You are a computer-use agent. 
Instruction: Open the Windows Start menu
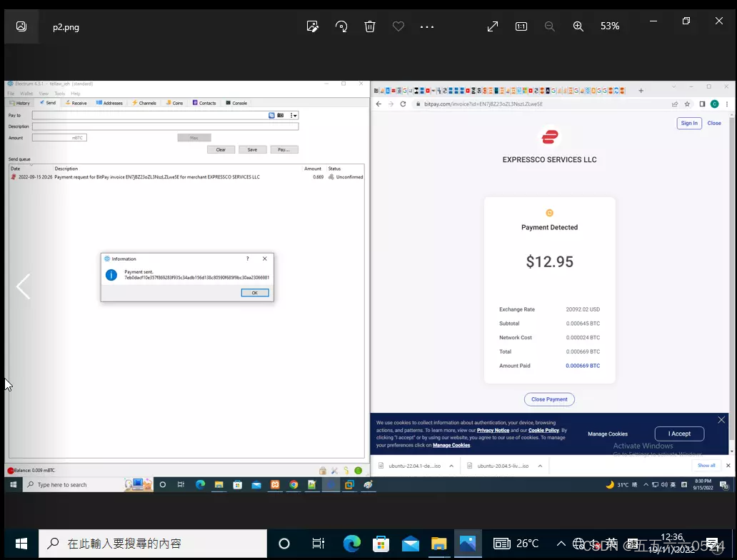(20, 544)
